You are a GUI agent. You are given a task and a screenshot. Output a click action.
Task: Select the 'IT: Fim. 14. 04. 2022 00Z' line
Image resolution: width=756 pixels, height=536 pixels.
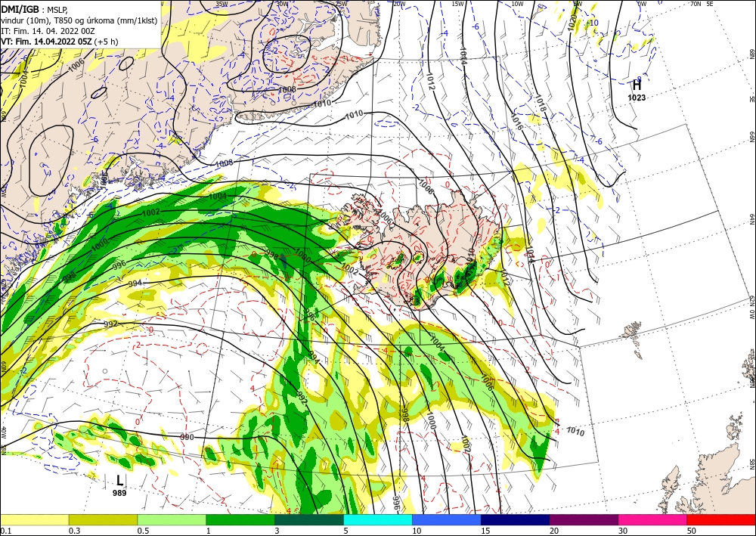[x=48, y=31]
